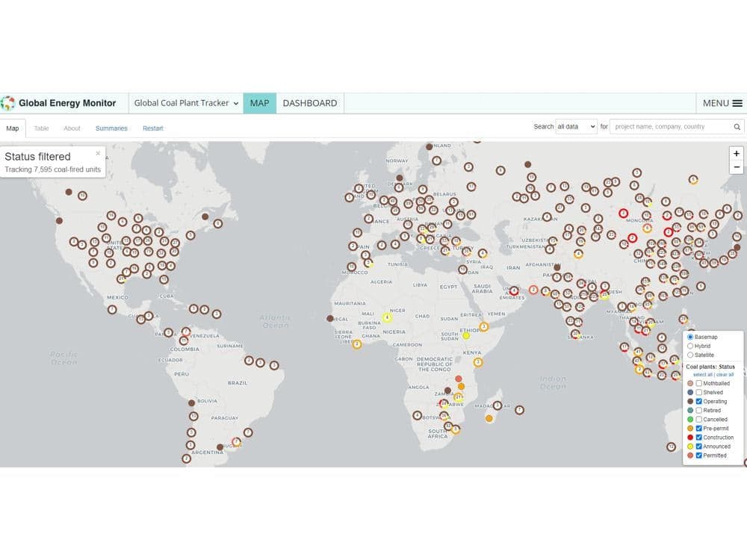
Task: Click the solid brown marker near Uruguay
Action: 220,447
